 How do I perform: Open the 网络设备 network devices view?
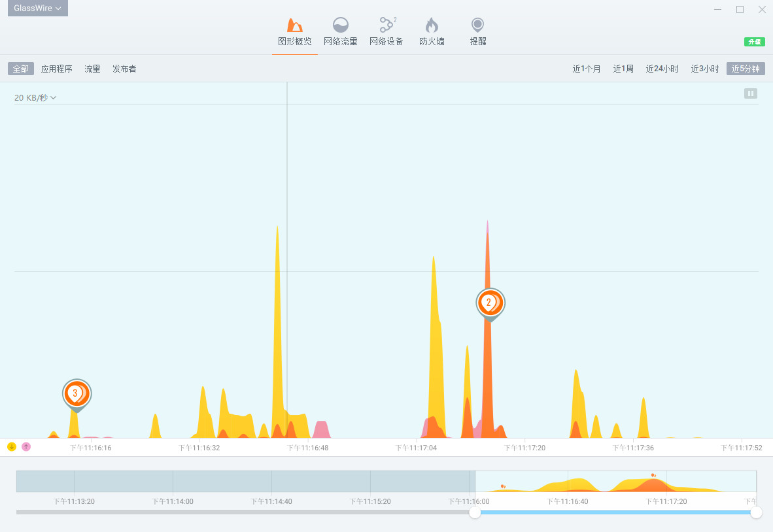coord(386,32)
